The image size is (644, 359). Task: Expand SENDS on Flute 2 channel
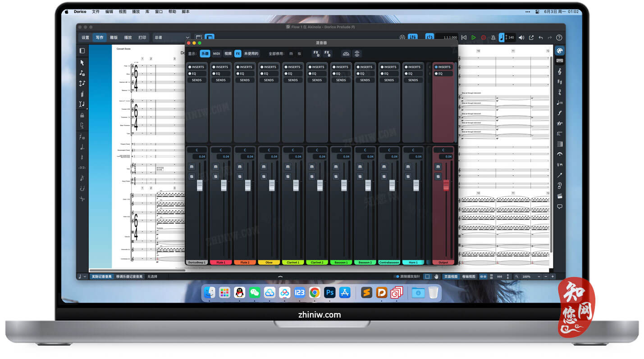(245, 80)
